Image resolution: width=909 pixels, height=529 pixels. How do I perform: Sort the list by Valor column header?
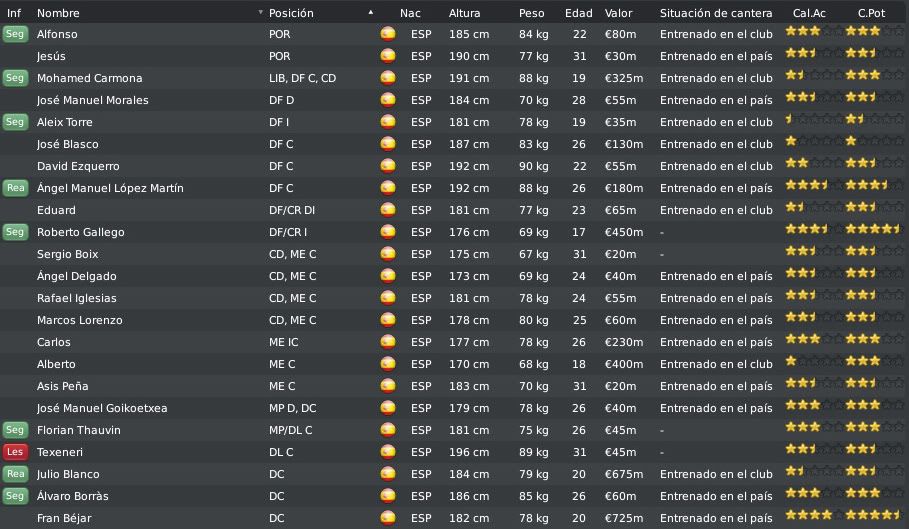point(619,13)
